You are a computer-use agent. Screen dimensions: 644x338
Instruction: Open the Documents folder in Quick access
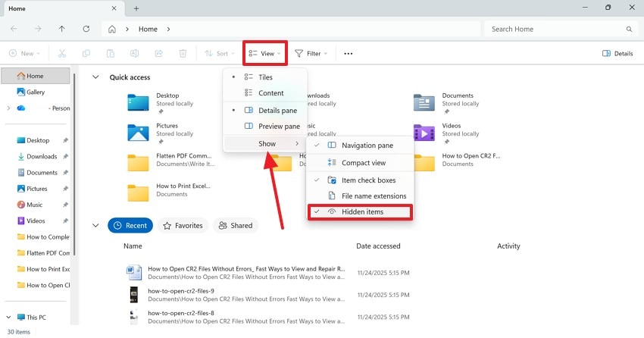click(448, 103)
